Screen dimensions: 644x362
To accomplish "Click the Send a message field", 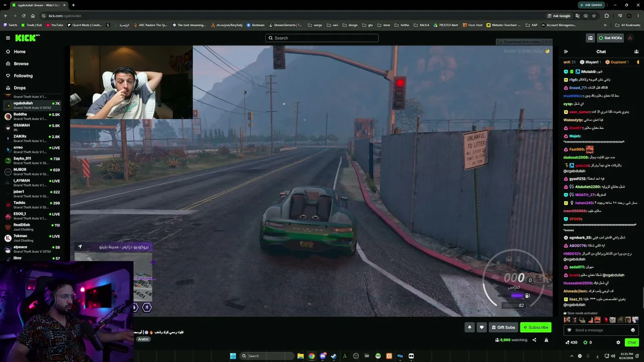I will coord(600,330).
